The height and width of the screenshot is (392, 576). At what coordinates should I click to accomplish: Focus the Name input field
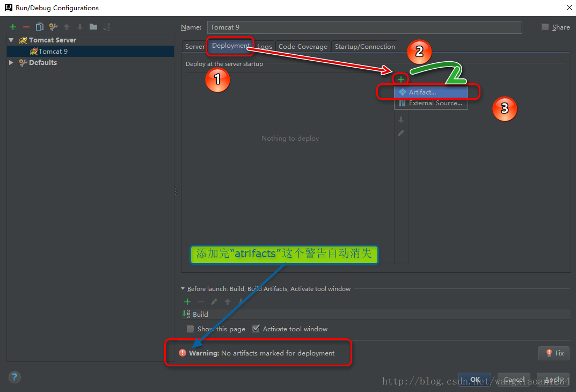[x=364, y=27]
